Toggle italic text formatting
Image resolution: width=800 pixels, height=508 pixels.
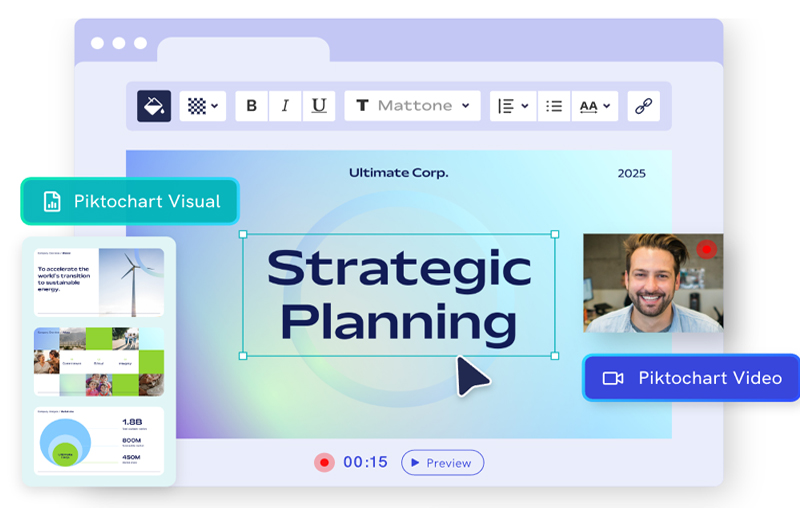click(x=285, y=106)
